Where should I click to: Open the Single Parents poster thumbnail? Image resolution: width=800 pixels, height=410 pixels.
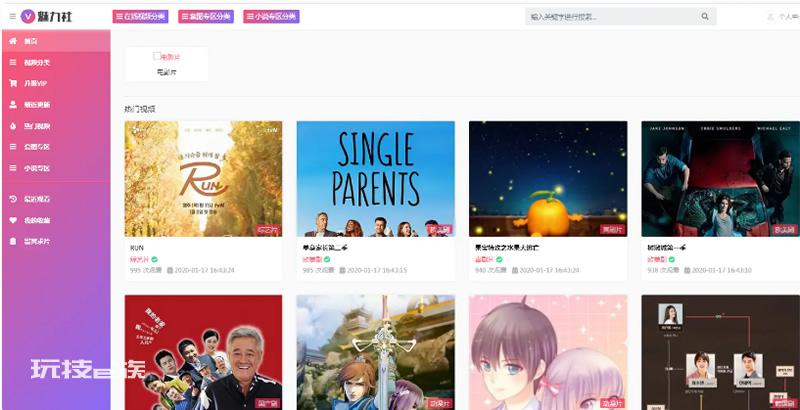coord(376,179)
